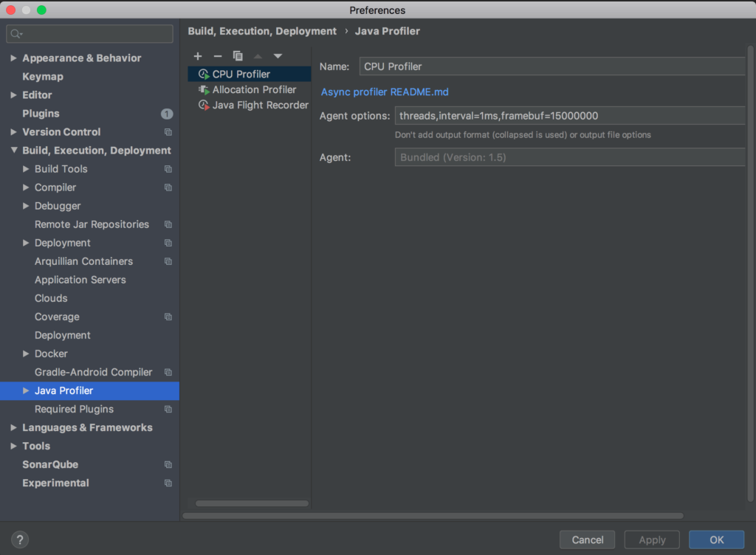
Task: Select the Docker settings entry
Action: (51, 354)
